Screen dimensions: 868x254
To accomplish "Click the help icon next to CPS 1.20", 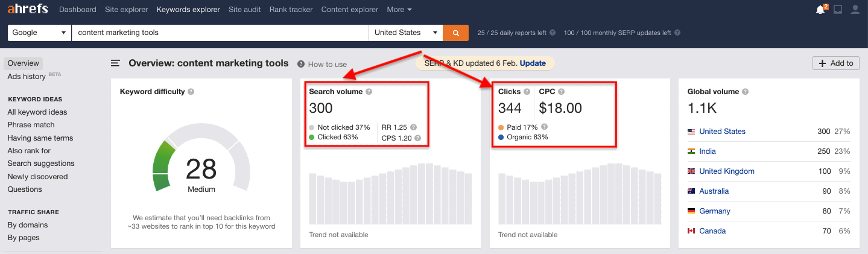I will 417,138.
